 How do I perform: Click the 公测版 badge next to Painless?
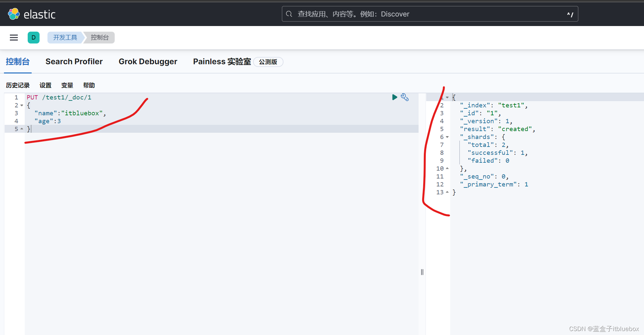[x=268, y=62]
